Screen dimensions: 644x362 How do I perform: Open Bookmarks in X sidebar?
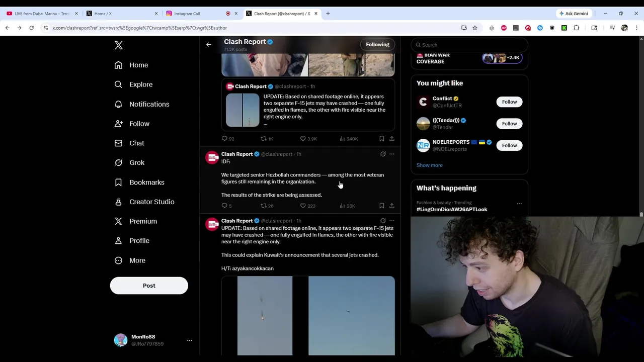[139, 182]
